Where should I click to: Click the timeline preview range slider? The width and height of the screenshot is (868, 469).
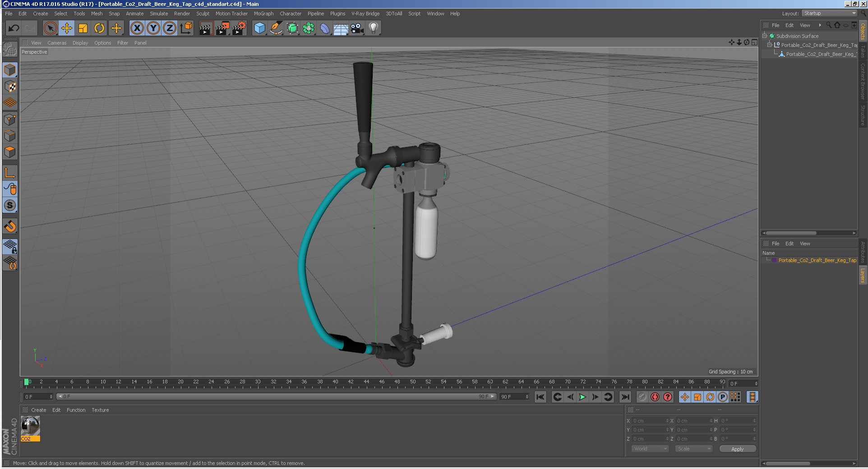tap(276, 396)
